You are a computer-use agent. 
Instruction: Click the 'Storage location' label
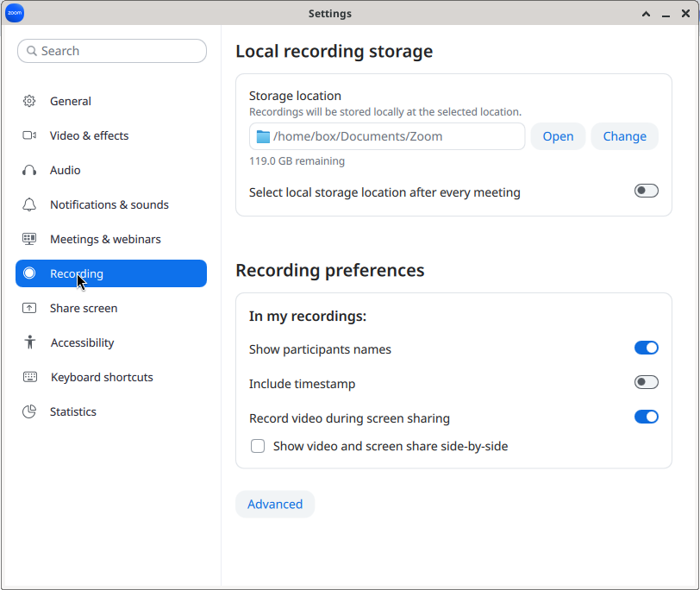point(295,96)
